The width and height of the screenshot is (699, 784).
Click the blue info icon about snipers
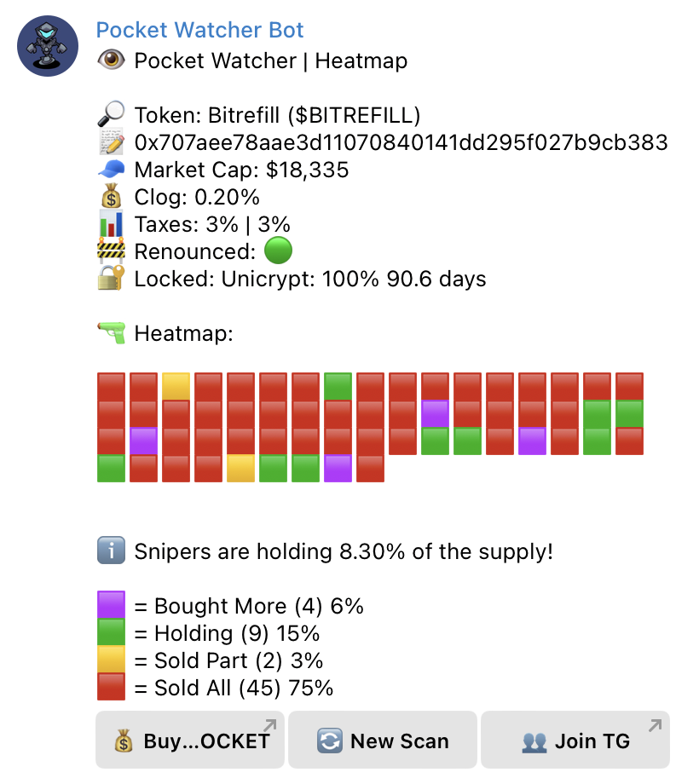click(111, 551)
